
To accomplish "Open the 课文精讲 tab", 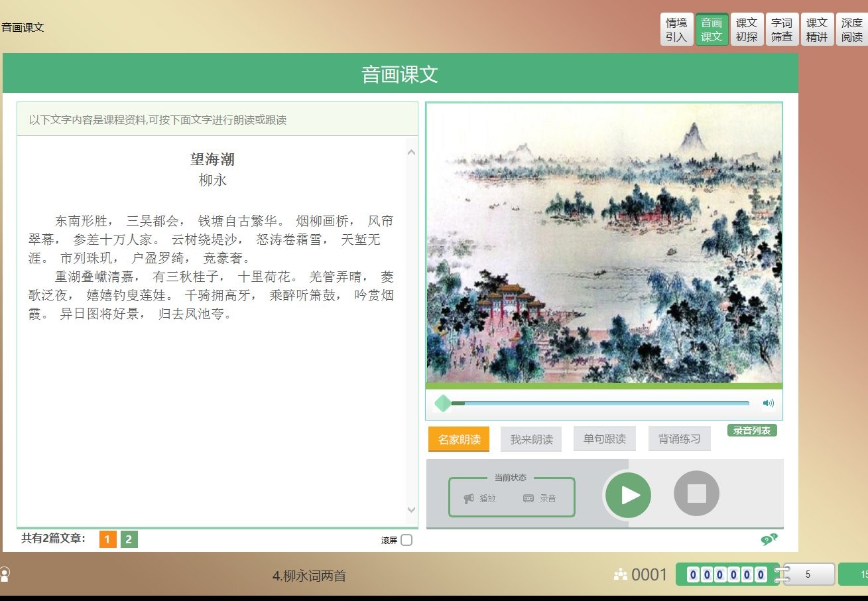I will pyautogui.click(x=817, y=30).
